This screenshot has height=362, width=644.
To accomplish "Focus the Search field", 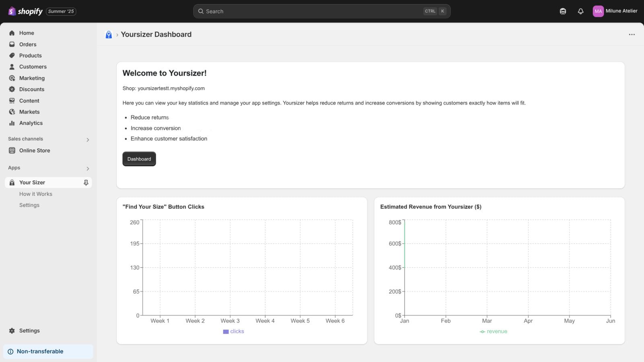I will pyautogui.click(x=322, y=11).
